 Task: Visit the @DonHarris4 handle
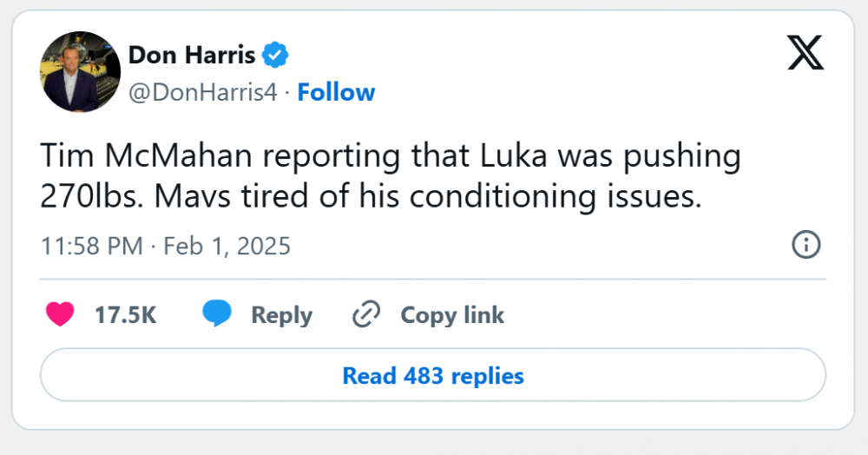click(x=202, y=92)
